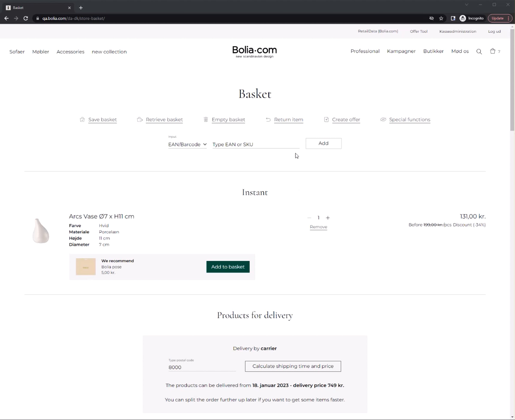Open the EAN/Barcode input dropdown
Screen dimensions: 515x420
click(187, 144)
